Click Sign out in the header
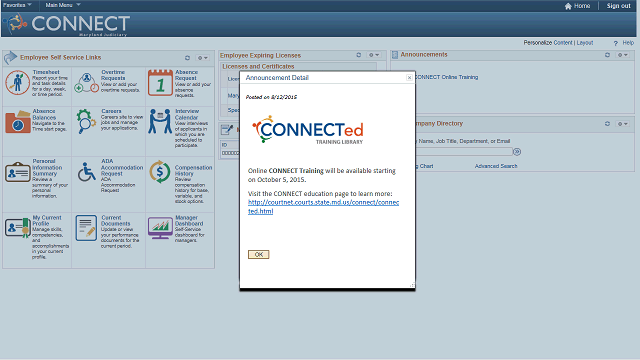640x360 pixels. (618, 6)
